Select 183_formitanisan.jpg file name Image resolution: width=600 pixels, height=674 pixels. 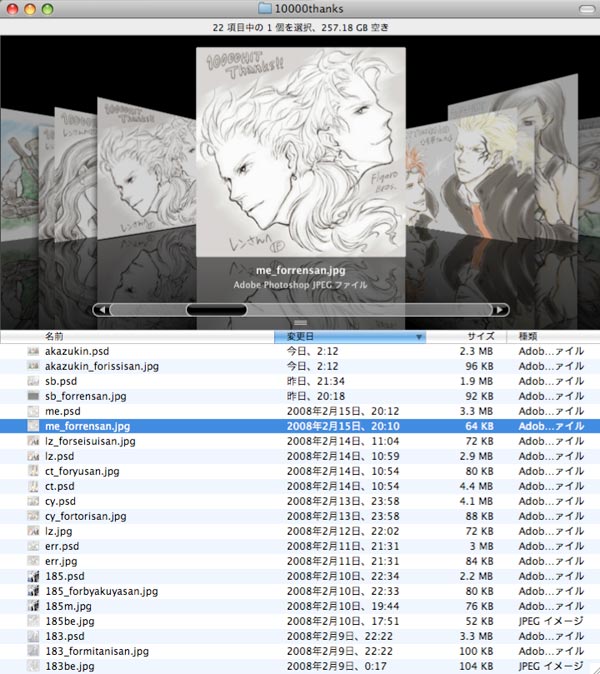[97, 651]
